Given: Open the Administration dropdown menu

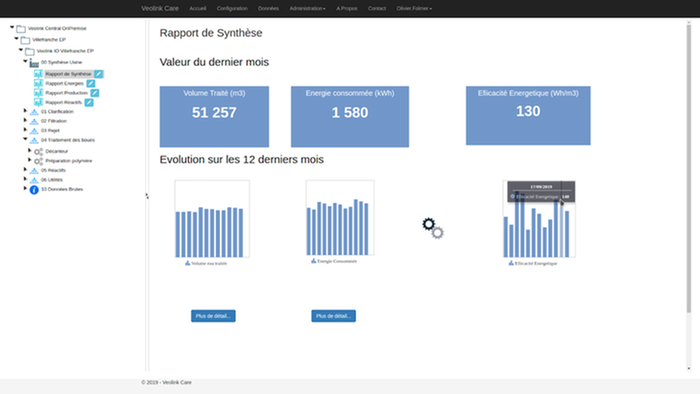Looking at the screenshot, I should tap(307, 8).
